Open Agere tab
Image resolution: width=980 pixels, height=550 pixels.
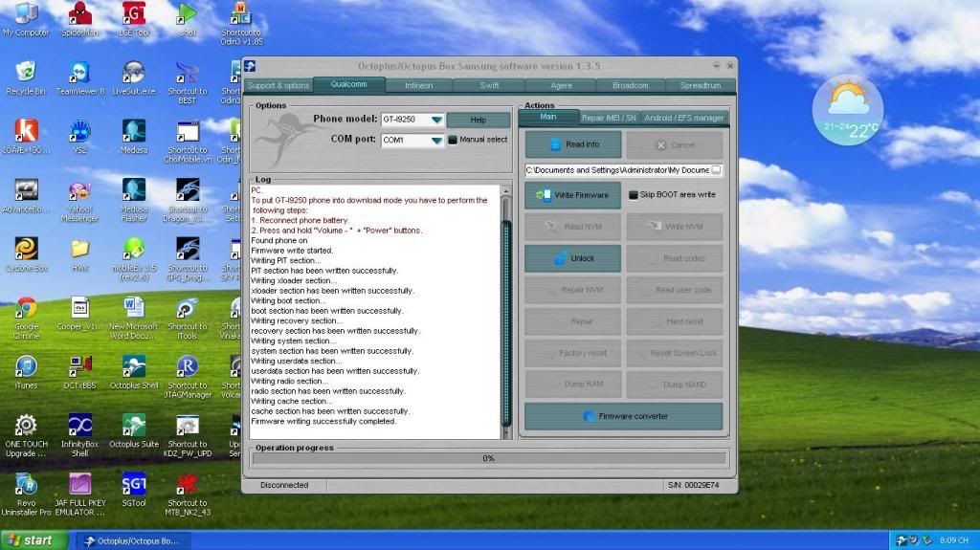pyautogui.click(x=561, y=86)
